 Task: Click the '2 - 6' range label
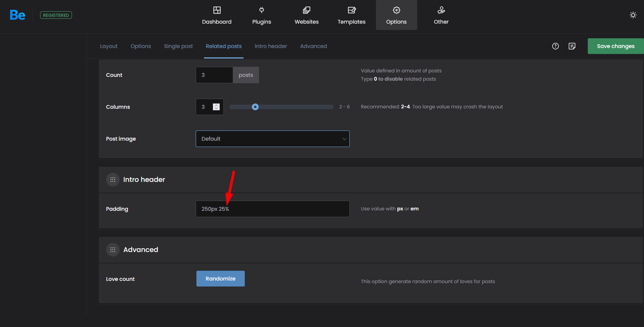(x=344, y=107)
